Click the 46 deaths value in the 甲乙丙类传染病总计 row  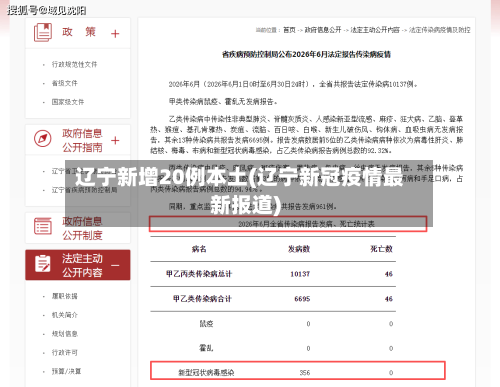(389, 274)
